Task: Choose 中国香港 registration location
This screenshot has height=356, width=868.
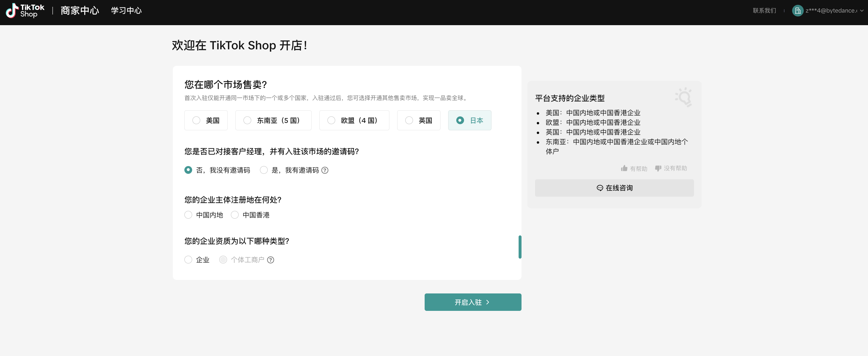Action: [x=235, y=215]
